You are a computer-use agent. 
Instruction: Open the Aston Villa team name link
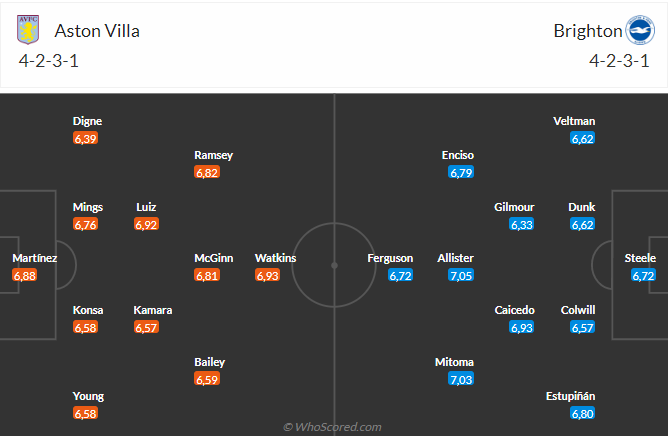[x=97, y=31]
